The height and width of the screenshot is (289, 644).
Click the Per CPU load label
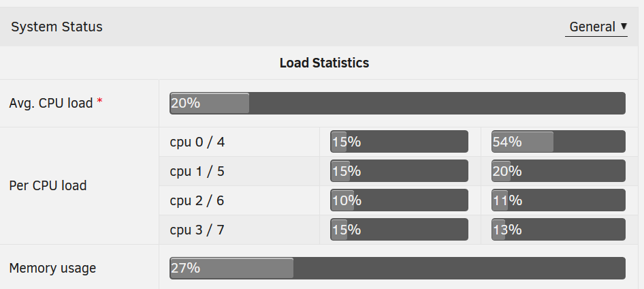pyautogui.click(x=48, y=186)
